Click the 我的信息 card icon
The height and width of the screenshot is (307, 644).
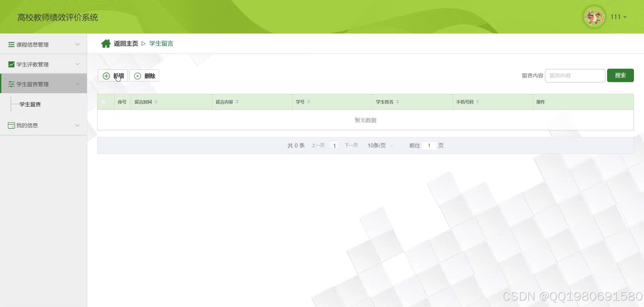(11, 125)
